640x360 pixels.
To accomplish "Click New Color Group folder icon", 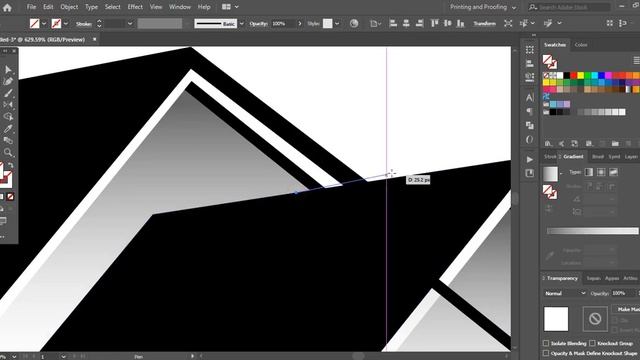I will point(615,143).
